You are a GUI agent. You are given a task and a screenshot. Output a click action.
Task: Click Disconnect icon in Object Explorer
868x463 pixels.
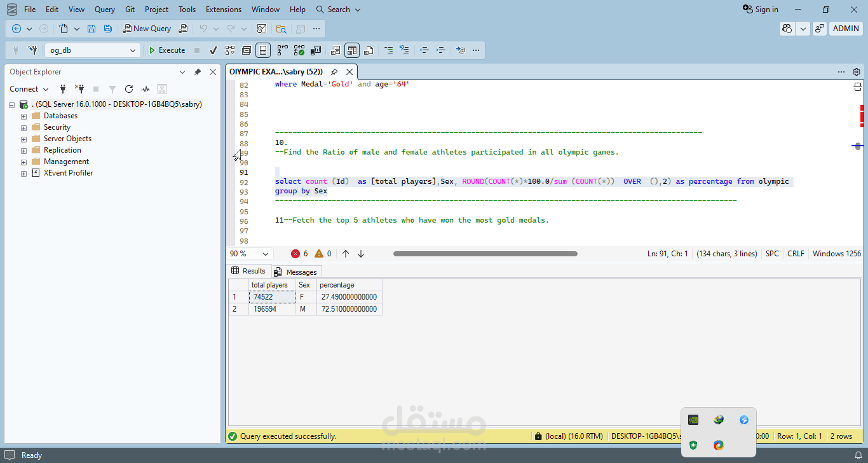(79, 89)
